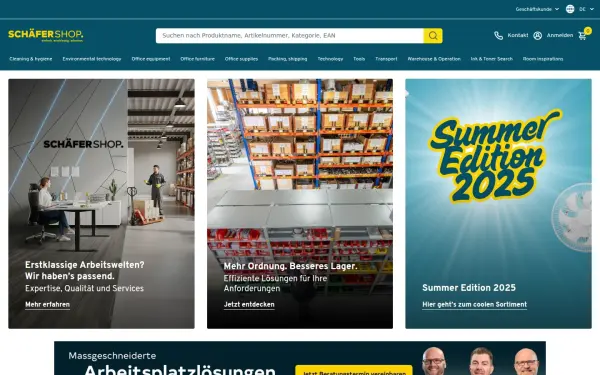Click the Summer Edition 2025 heading text

469,288
